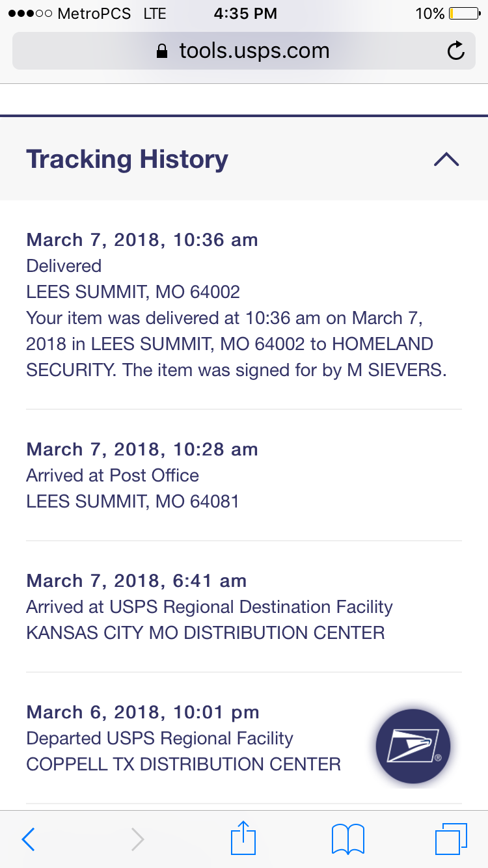Tap the March 6, 2018, 10:01 pm timestamp
Viewport: 488px width, 868px height.
coord(142,712)
